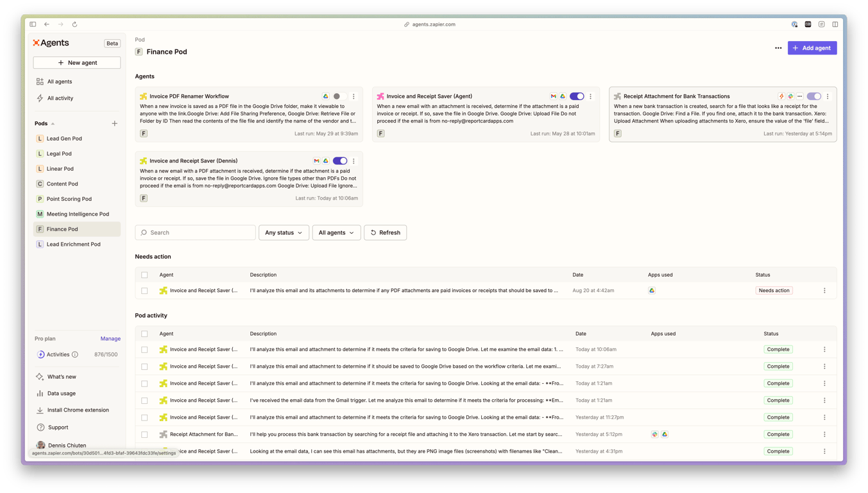Open the Any status filter dropdown

point(284,232)
